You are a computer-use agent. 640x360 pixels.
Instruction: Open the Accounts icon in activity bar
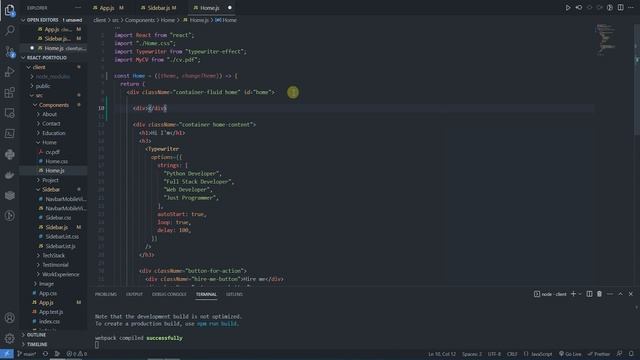[9, 318]
